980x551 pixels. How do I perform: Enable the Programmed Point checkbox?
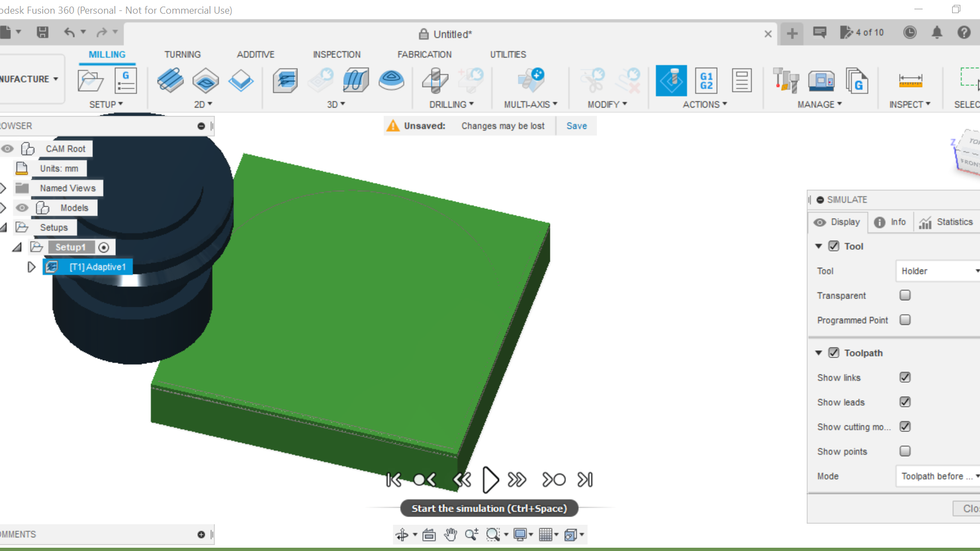[905, 320]
